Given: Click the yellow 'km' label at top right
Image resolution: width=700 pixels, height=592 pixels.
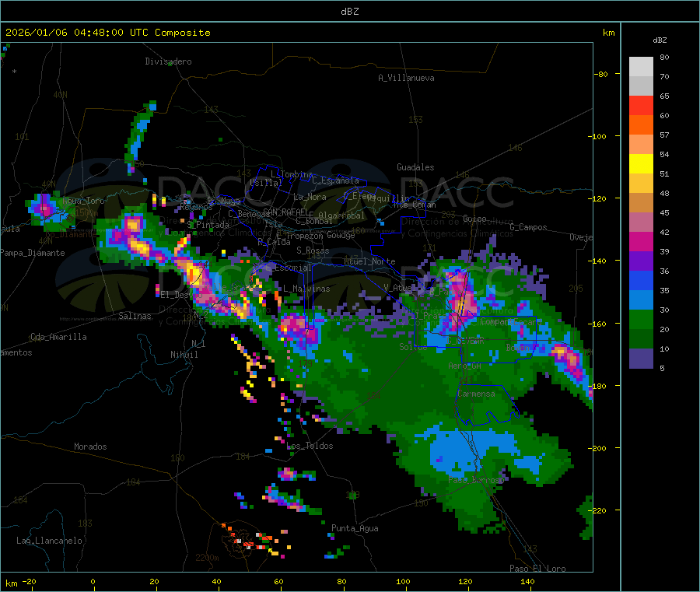Looking at the screenshot, I should pyautogui.click(x=608, y=33).
